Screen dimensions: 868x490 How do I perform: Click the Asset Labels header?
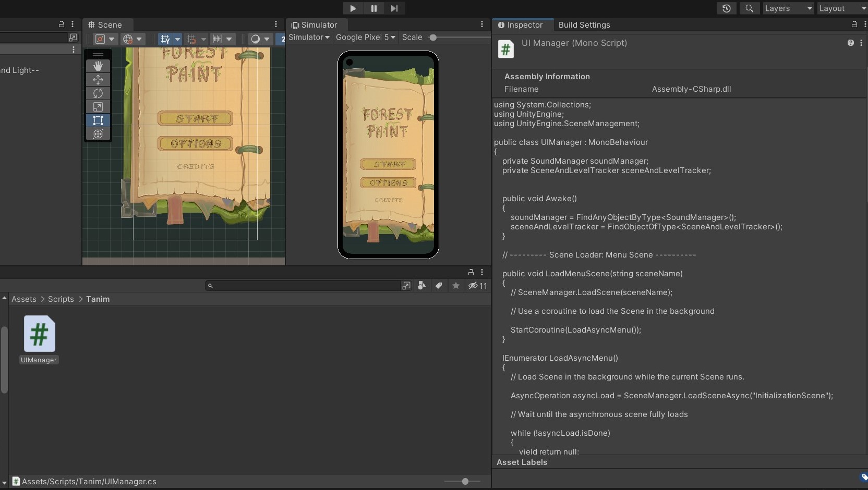pyautogui.click(x=522, y=462)
